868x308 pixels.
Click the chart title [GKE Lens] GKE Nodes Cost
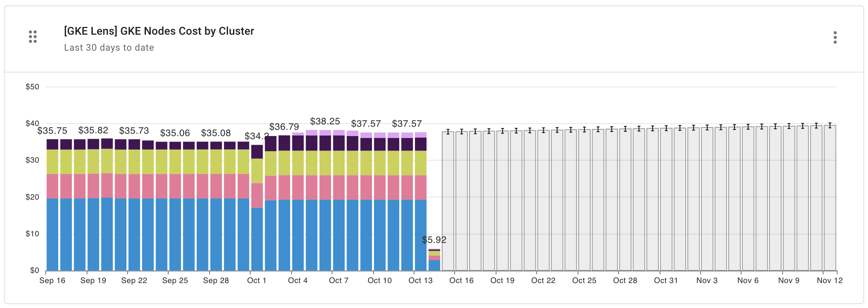[x=158, y=31]
